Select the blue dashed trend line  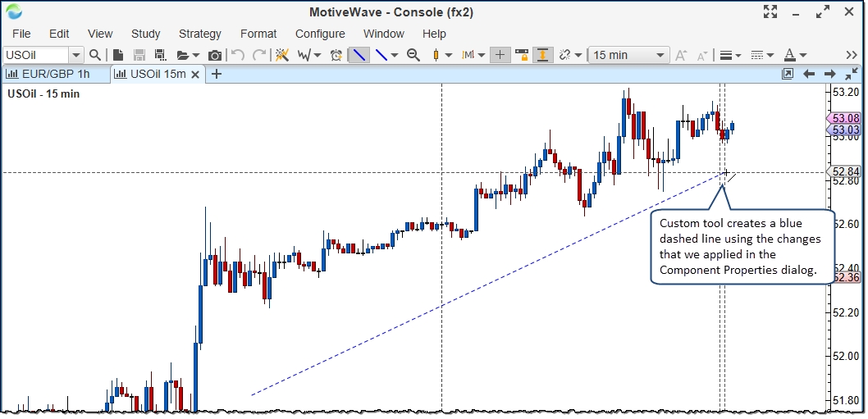pyautogui.click(x=487, y=284)
